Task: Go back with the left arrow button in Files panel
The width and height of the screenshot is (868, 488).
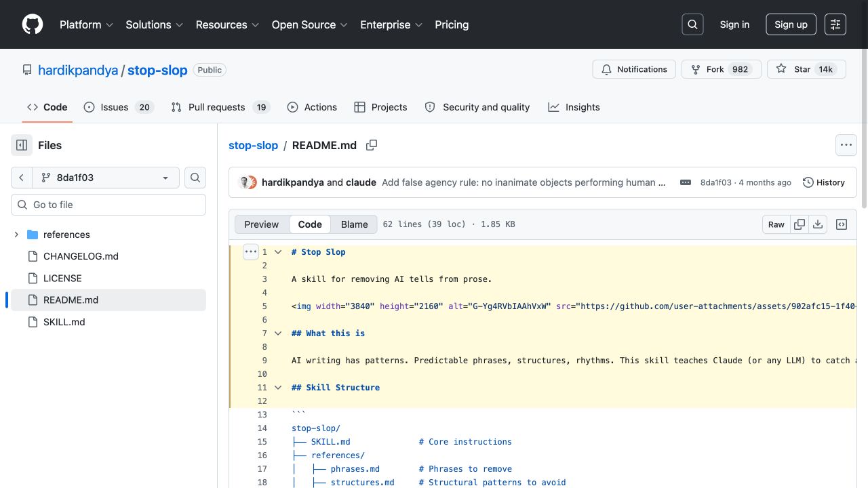Action: tap(22, 178)
